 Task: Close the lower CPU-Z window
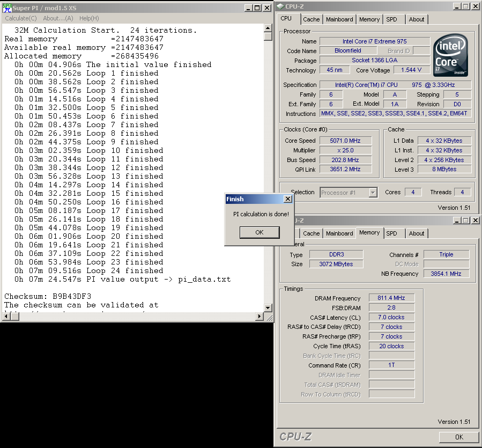tap(475, 221)
